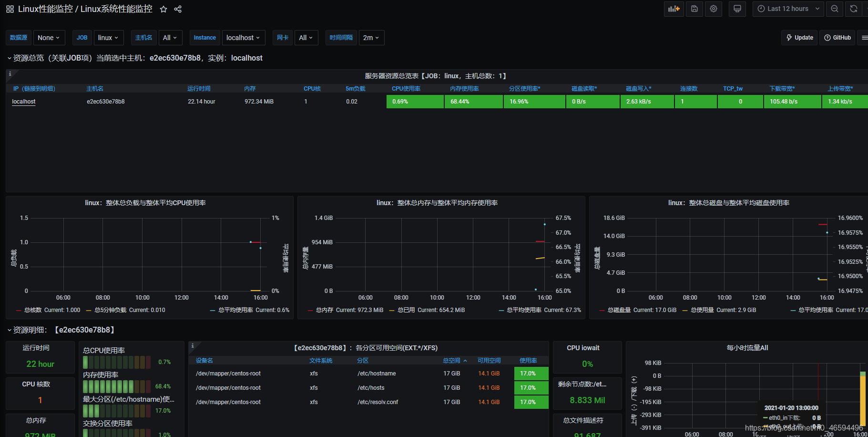
Task: Cycle view mode monitor icon
Action: click(737, 9)
